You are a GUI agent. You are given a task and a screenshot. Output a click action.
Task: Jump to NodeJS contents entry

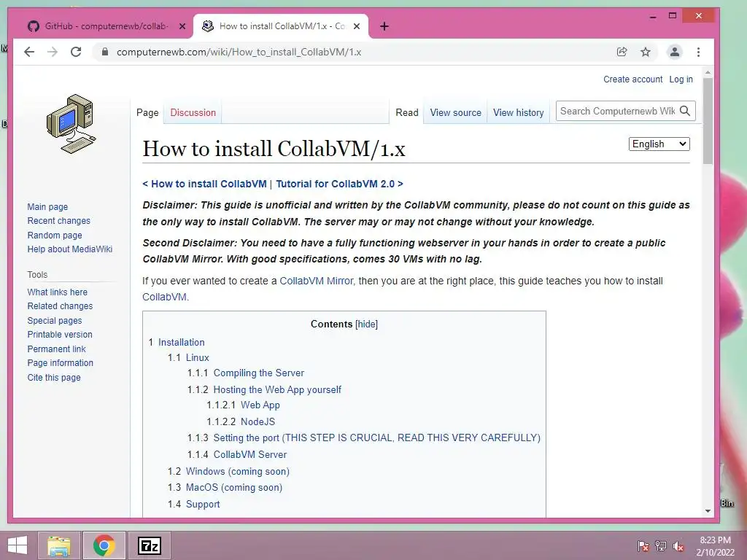[258, 421]
